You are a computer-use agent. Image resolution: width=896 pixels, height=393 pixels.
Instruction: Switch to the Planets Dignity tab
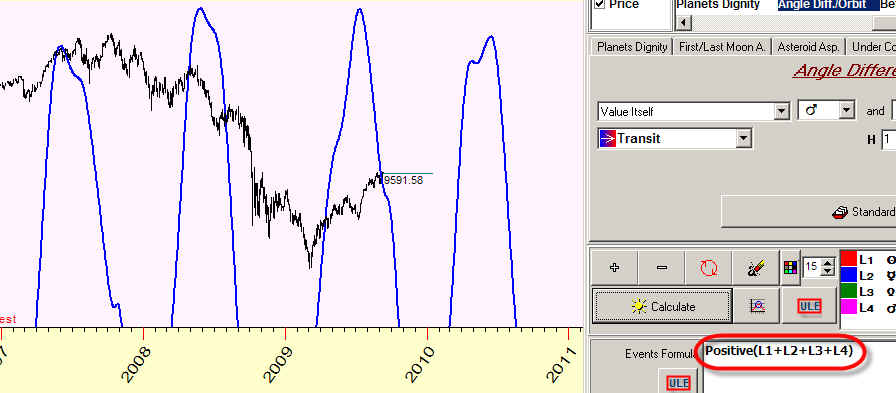tap(632, 47)
